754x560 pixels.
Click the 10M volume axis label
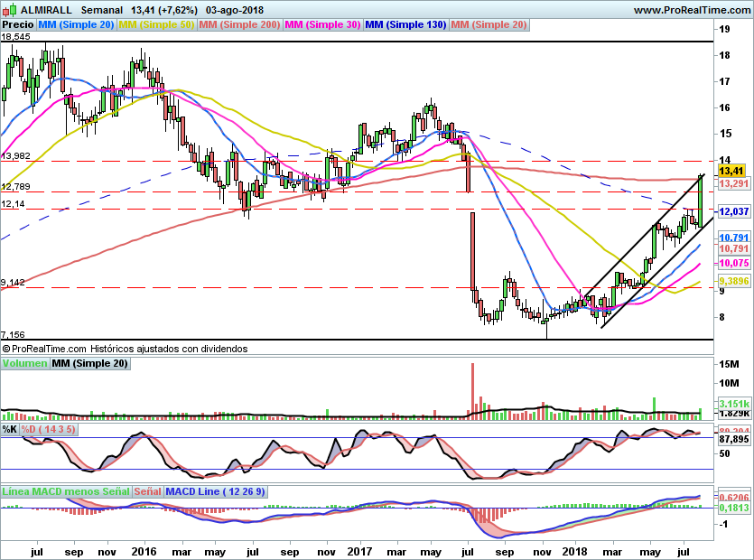pyautogui.click(x=729, y=383)
